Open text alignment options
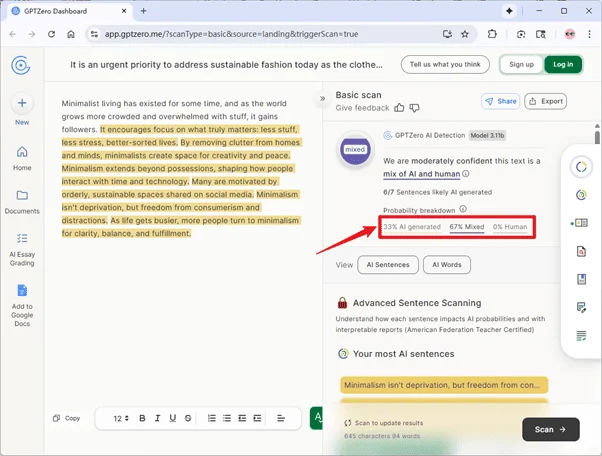 click(281, 418)
